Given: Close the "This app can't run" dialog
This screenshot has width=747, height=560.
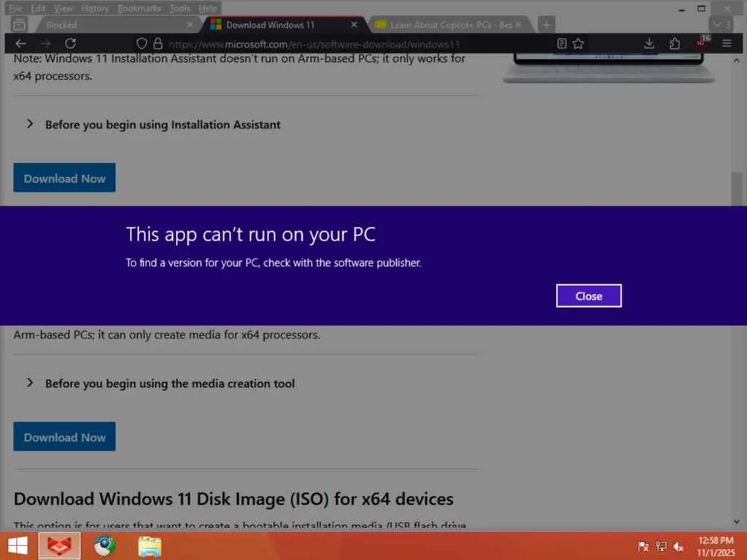Looking at the screenshot, I should point(589,296).
